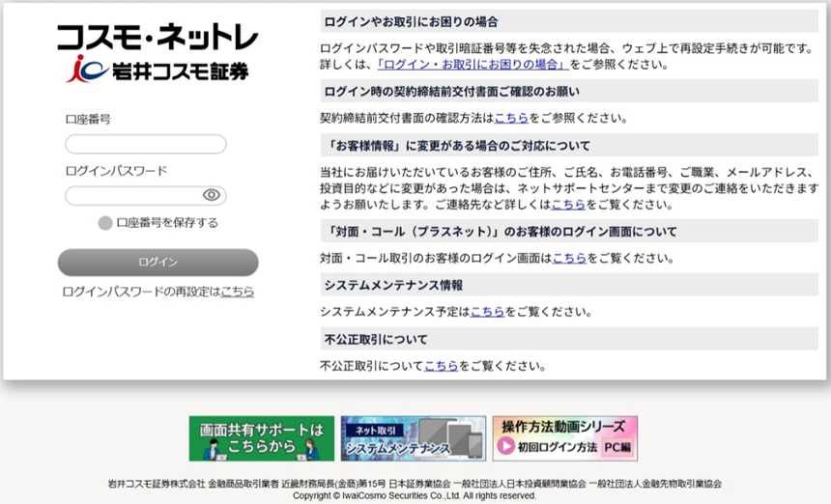Toggle password visibility eye icon
Viewport: 831px width, 504px height.
pos(212,195)
